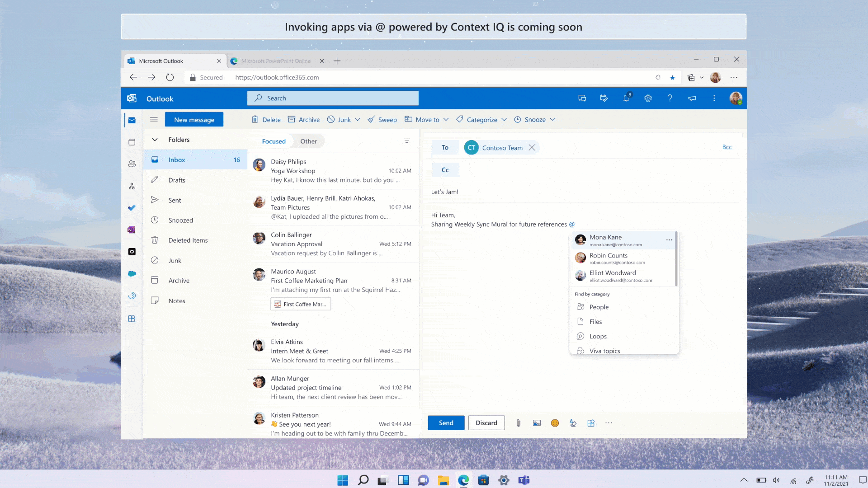Click the Junk mail icon

[155, 260]
